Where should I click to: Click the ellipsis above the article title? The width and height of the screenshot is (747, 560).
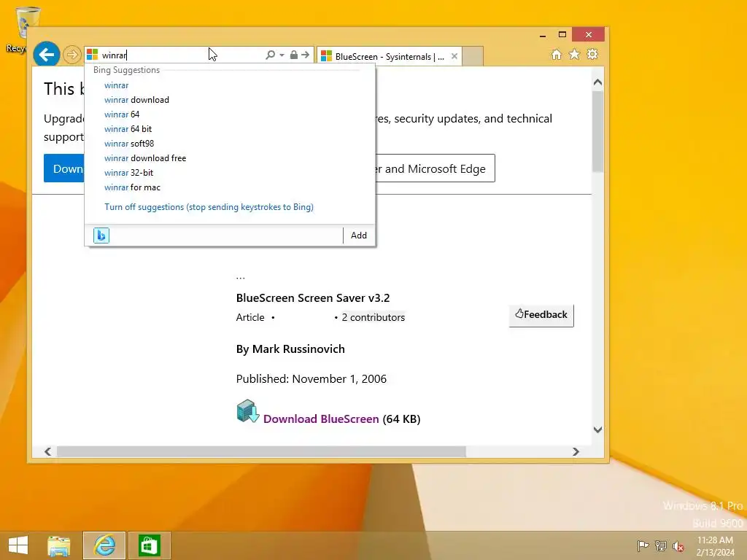[241, 276]
